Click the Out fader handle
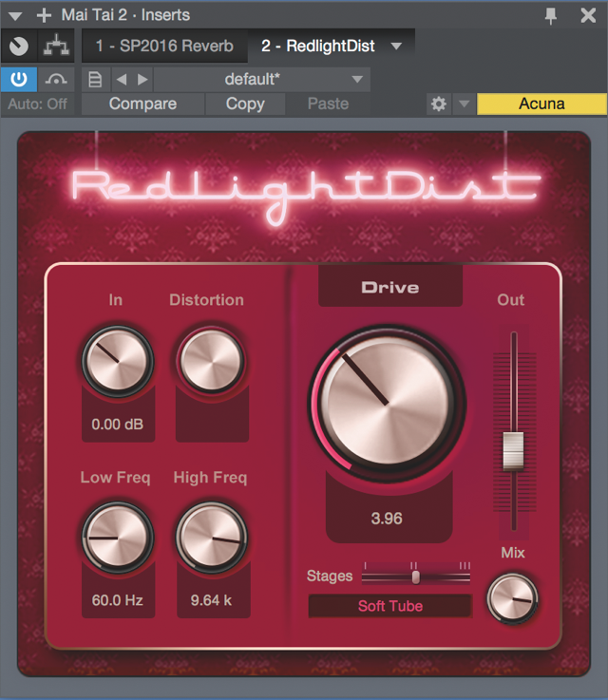 tap(513, 451)
